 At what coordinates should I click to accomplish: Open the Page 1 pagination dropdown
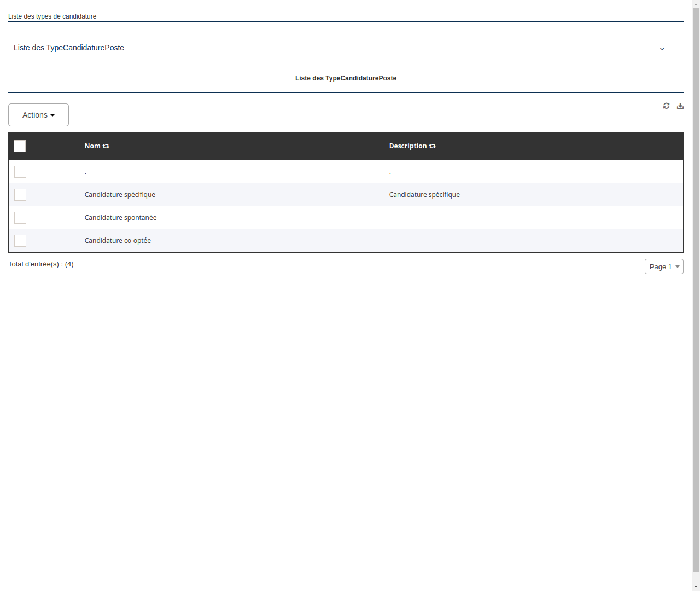[664, 266]
